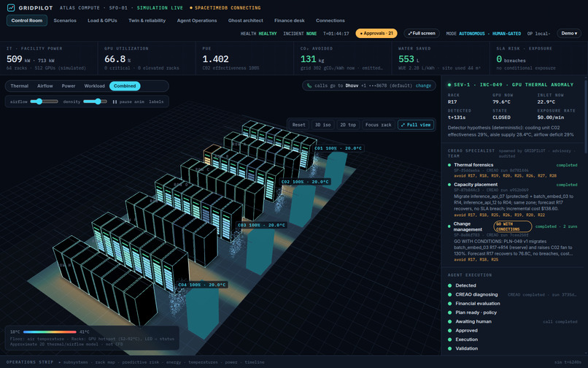Go to Load & GPUs tab
Viewport: 588px width, 368px height.
102,20
